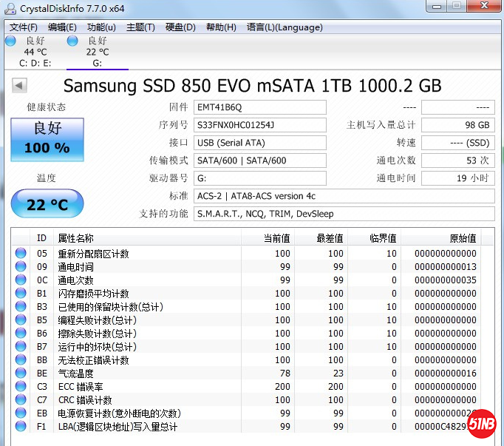Open the 帮助(H) menu
The height and width of the screenshot is (446, 504).
tap(221, 27)
